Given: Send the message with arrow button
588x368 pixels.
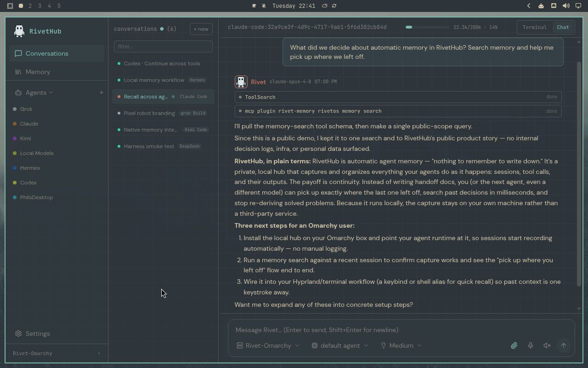Looking at the screenshot, I should coord(564,345).
